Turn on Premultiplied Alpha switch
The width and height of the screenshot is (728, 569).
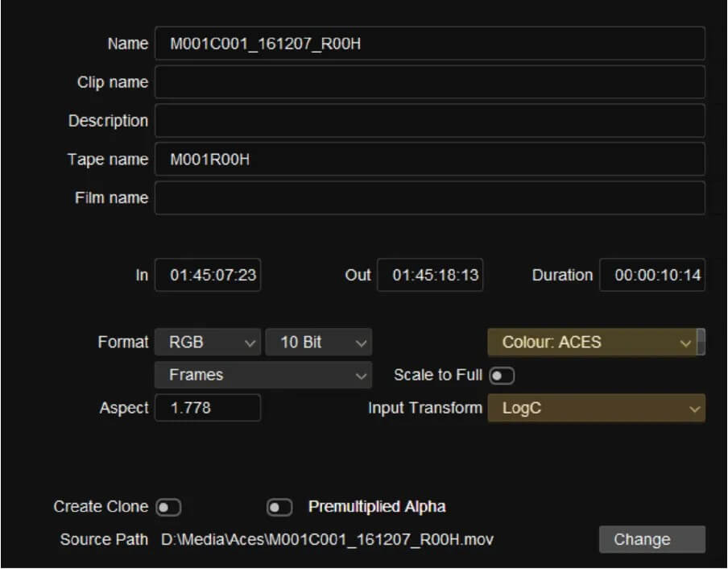[279, 507]
